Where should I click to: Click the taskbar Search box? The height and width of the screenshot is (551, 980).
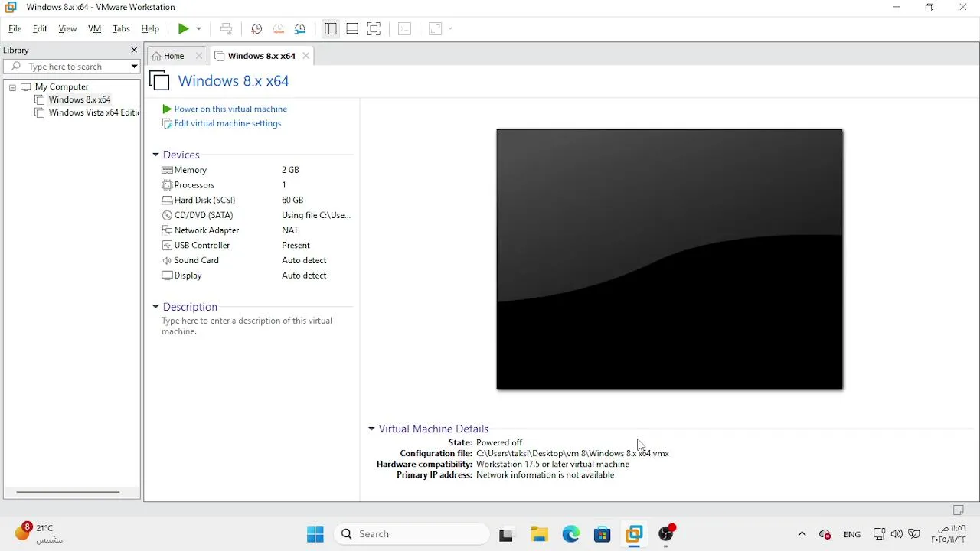point(412,534)
